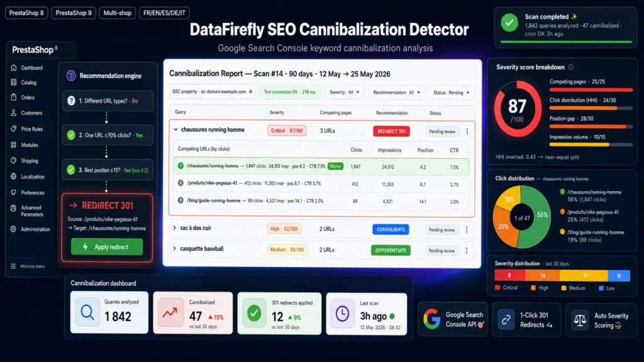Toggle check on Best position ≤15 step

(x=71, y=170)
